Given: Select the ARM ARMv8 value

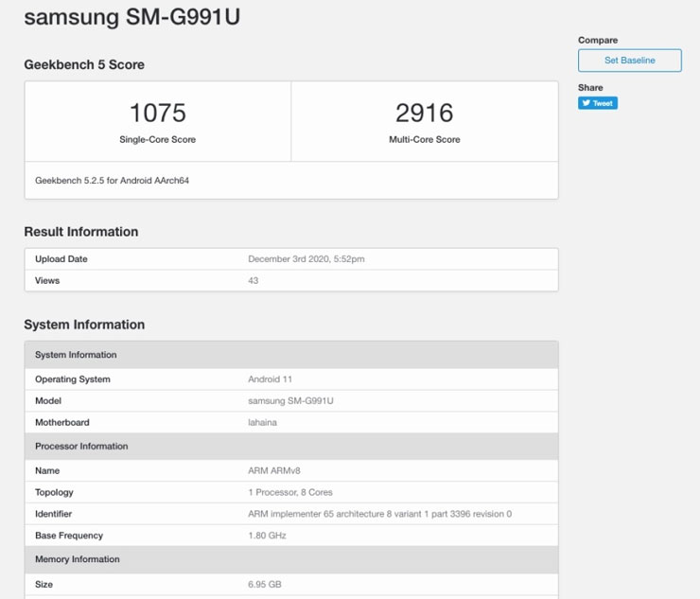Looking at the screenshot, I should tap(274, 471).
